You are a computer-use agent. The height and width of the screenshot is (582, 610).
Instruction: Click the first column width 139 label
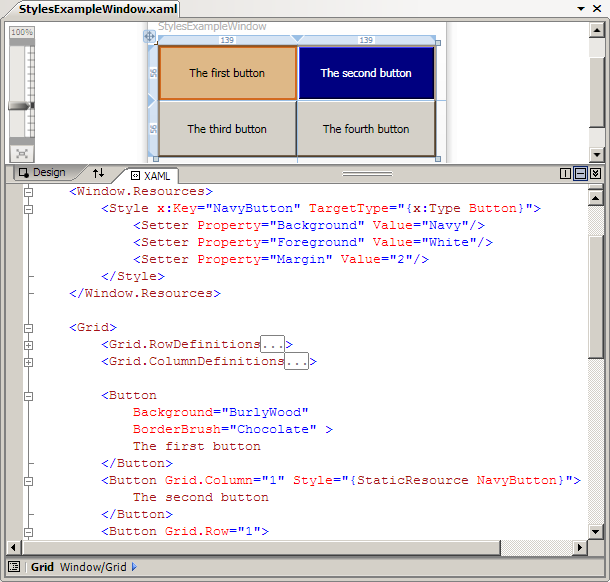(x=227, y=40)
